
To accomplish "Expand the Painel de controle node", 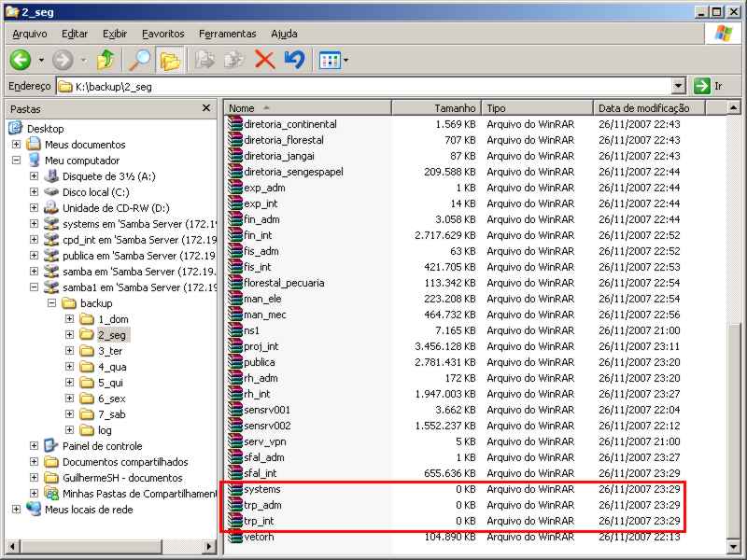I will coord(34,446).
